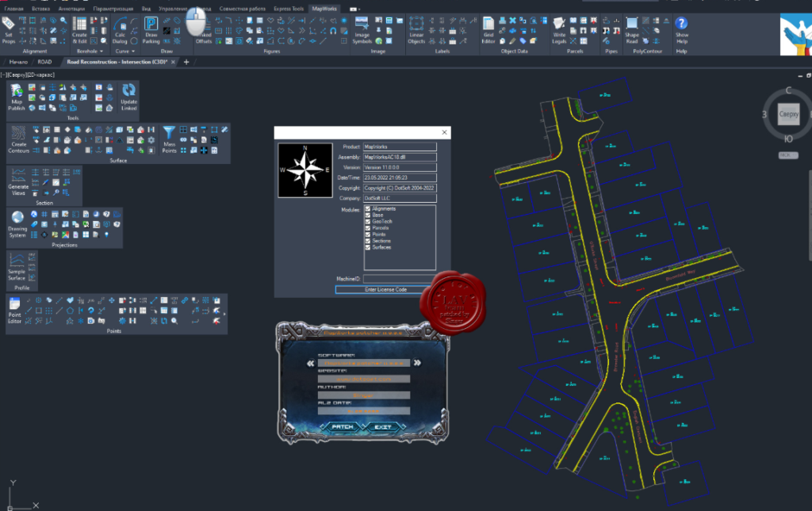Launch the Calc Dialog curve tool
Viewport: 812px width, 511px height.
click(120, 30)
